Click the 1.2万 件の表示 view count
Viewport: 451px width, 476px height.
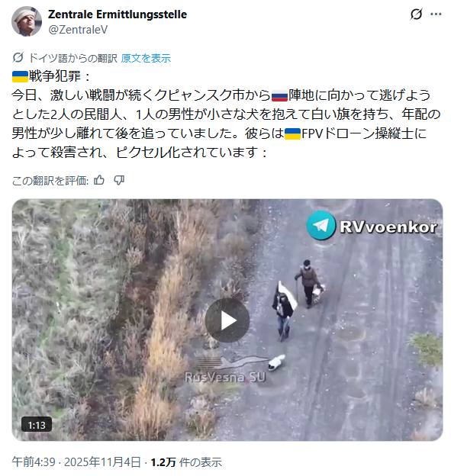(x=186, y=462)
